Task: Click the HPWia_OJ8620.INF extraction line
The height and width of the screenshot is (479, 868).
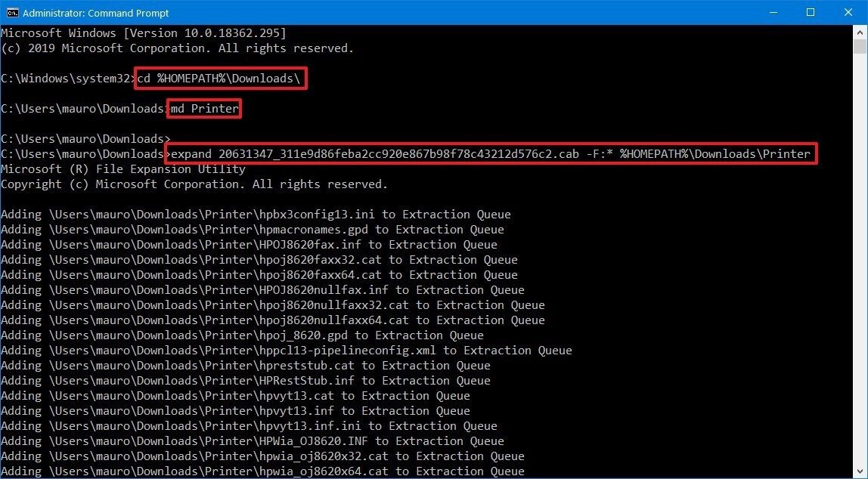Action: click(x=253, y=440)
